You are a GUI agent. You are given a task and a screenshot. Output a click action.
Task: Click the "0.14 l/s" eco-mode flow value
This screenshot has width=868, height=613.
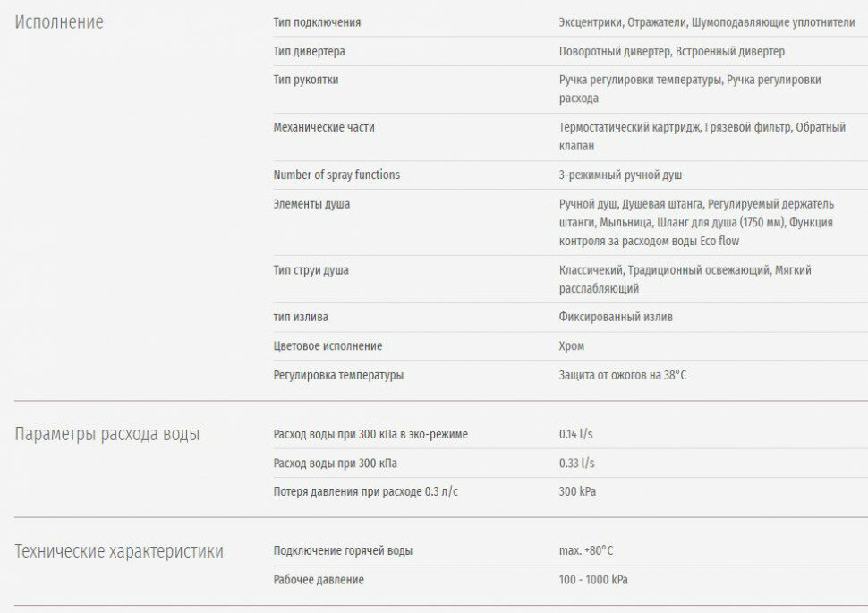pyautogui.click(x=576, y=435)
